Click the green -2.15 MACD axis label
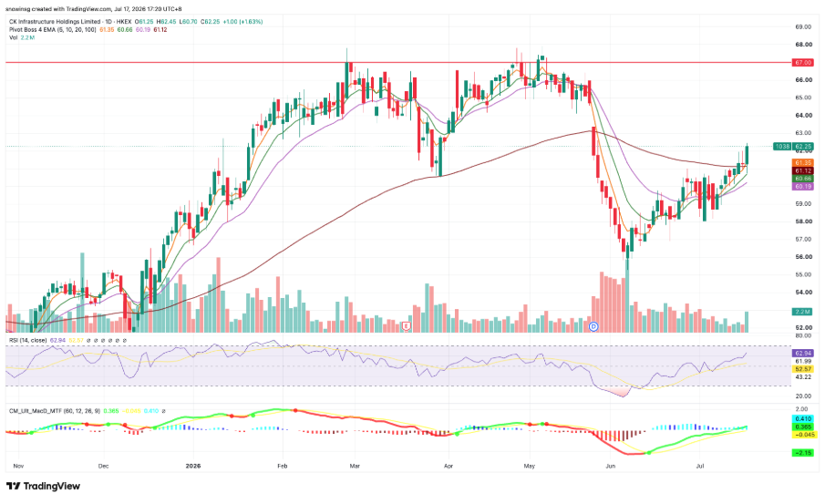 [x=802, y=452]
